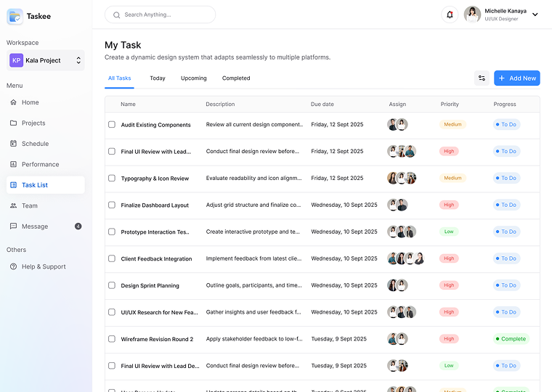Image resolution: width=552 pixels, height=392 pixels.
Task: Click inside the Search Anything field
Action: [x=161, y=15]
